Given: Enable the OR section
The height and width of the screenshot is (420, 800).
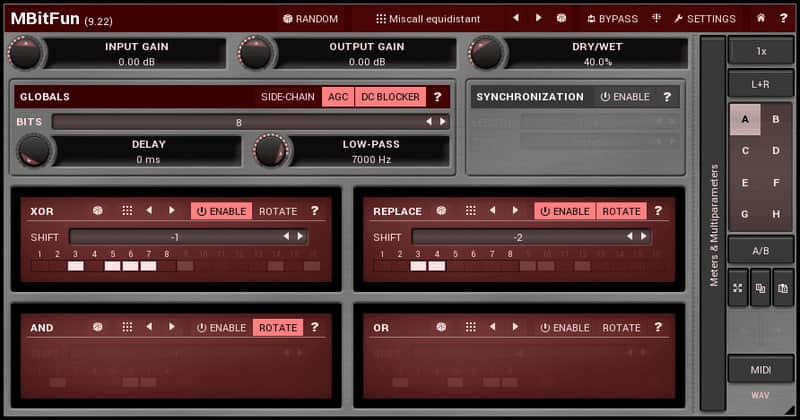Looking at the screenshot, I should pos(565,328).
